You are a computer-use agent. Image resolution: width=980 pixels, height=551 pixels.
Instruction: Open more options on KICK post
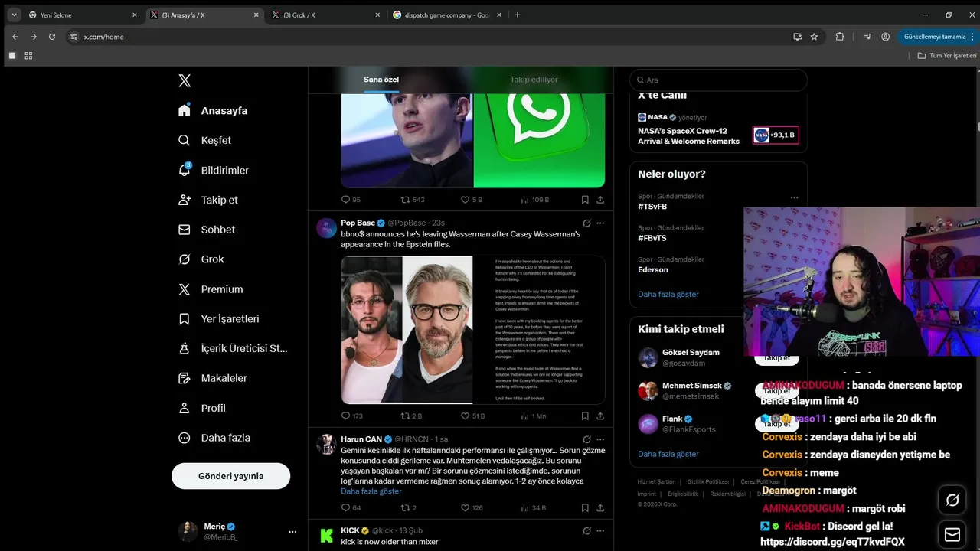(x=600, y=530)
